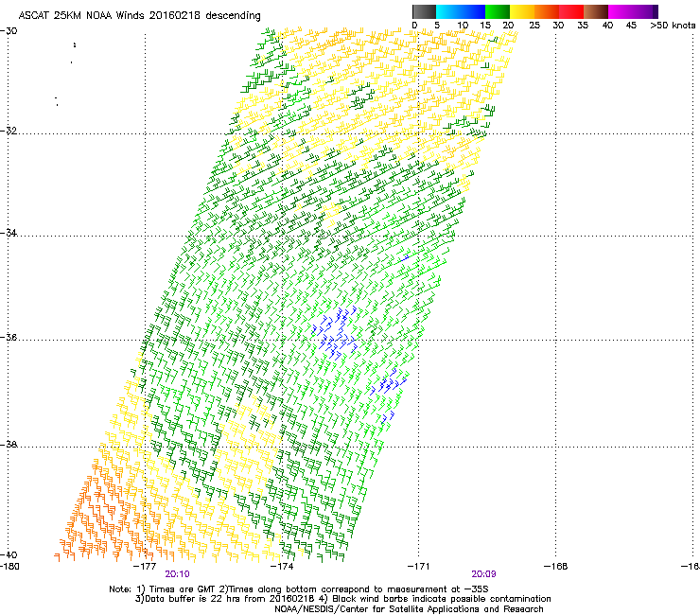
Task: Click the '-30' latitude axis label
Action: 9,31
